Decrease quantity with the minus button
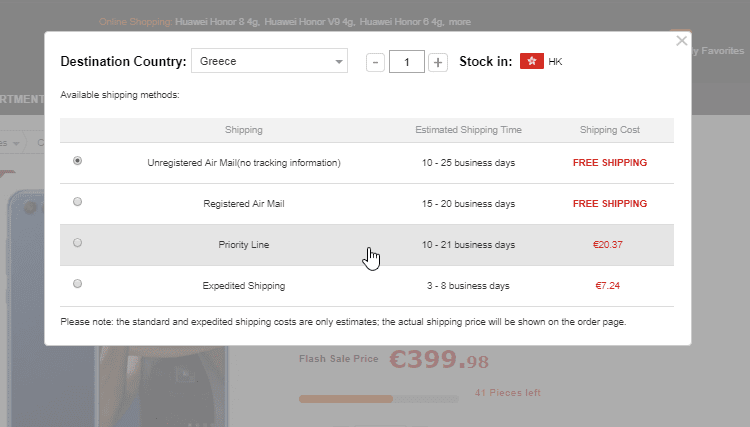 [375, 62]
